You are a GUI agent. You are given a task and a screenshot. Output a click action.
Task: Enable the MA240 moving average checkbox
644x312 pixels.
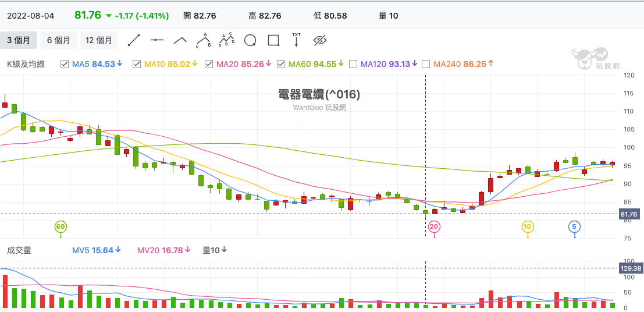[426, 64]
